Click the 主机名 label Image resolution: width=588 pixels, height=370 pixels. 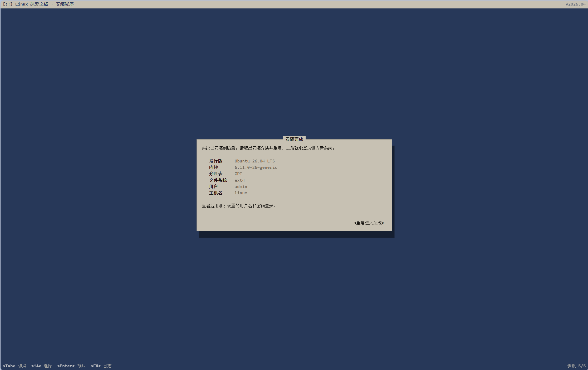click(x=216, y=193)
